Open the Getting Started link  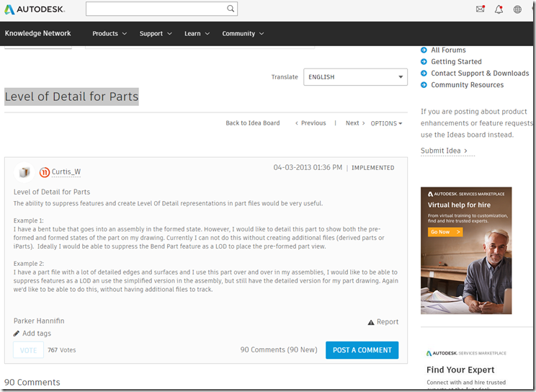click(x=456, y=61)
